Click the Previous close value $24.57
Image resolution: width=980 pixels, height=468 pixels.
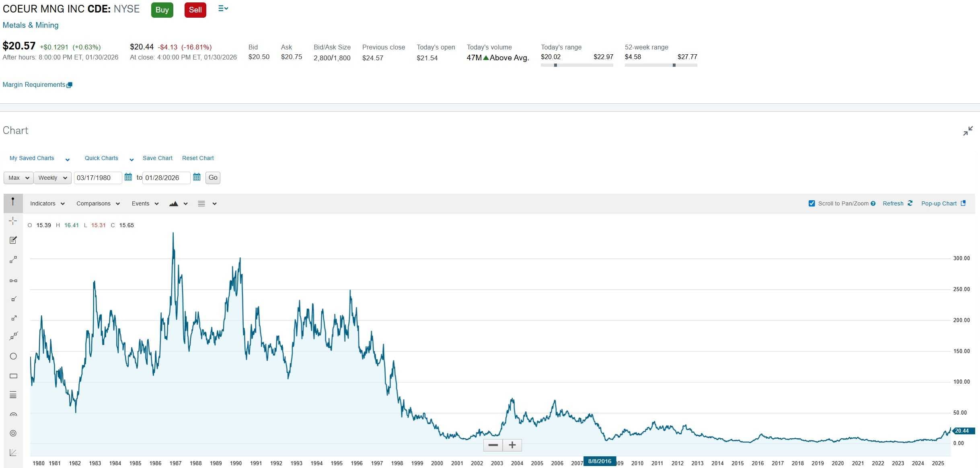pos(373,58)
